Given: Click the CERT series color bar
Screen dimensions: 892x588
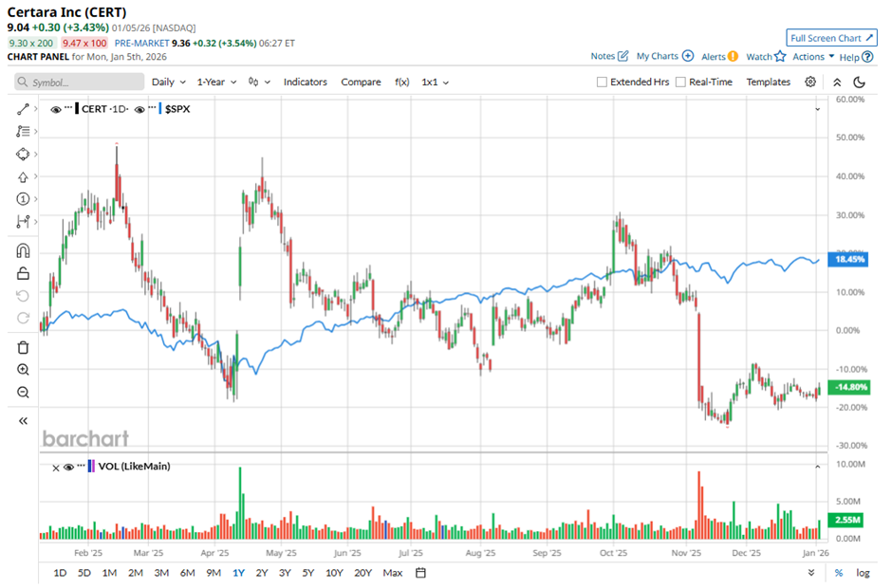Looking at the screenshot, I should [77, 109].
